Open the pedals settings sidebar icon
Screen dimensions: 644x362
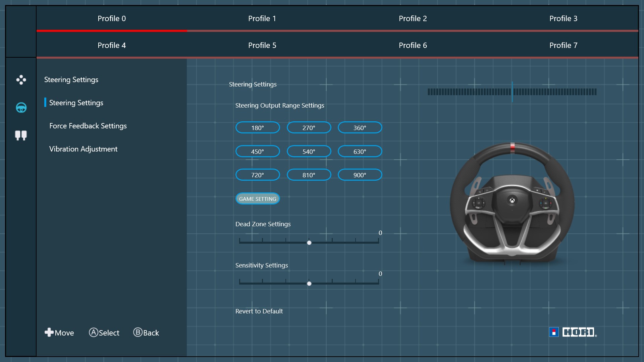click(x=21, y=135)
